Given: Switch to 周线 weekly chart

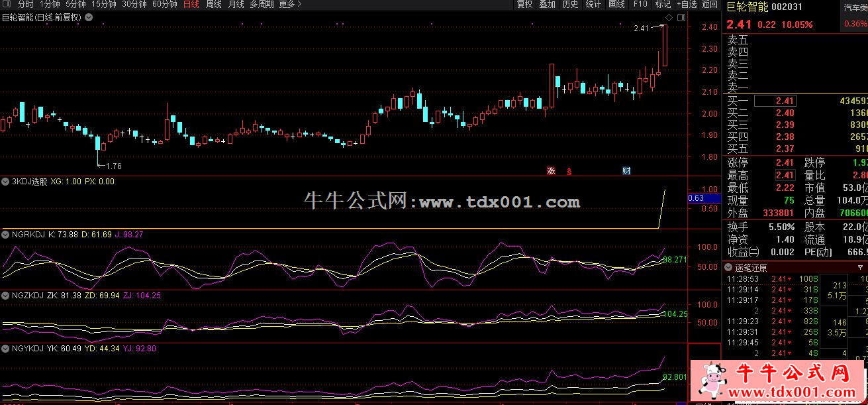Looking at the screenshot, I should 214,4.
